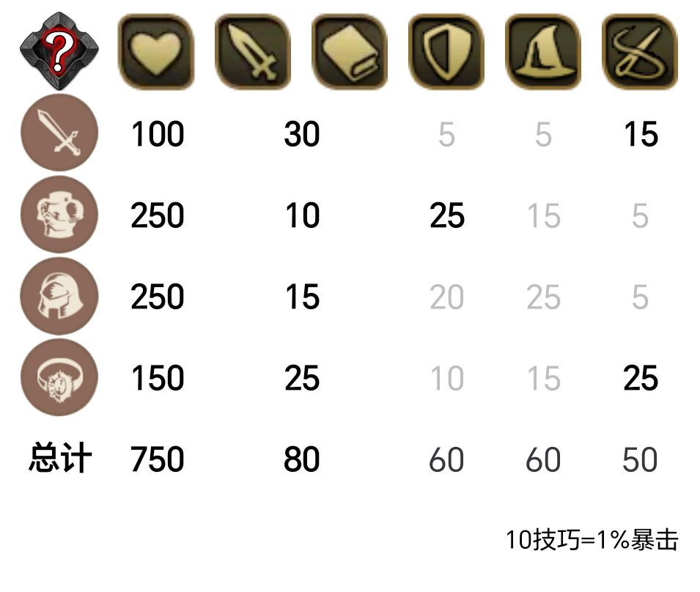The height and width of the screenshot is (592, 700).
Task: Click the book stat icon
Action: tap(350, 52)
